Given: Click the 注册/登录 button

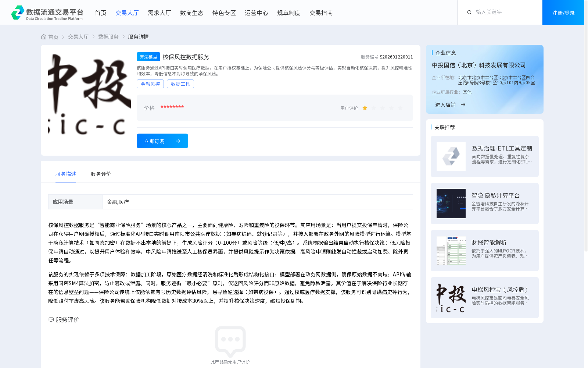Looking at the screenshot, I should tap(563, 13).
